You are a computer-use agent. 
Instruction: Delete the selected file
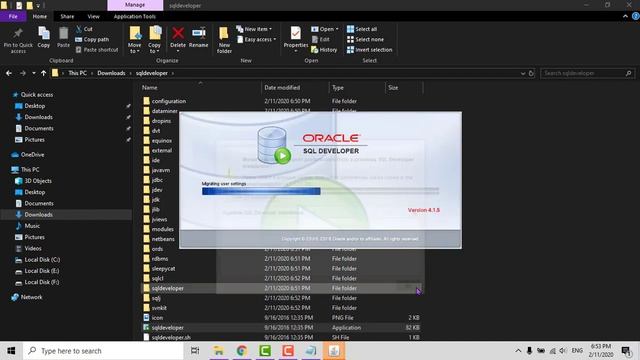tap(178, 40)
